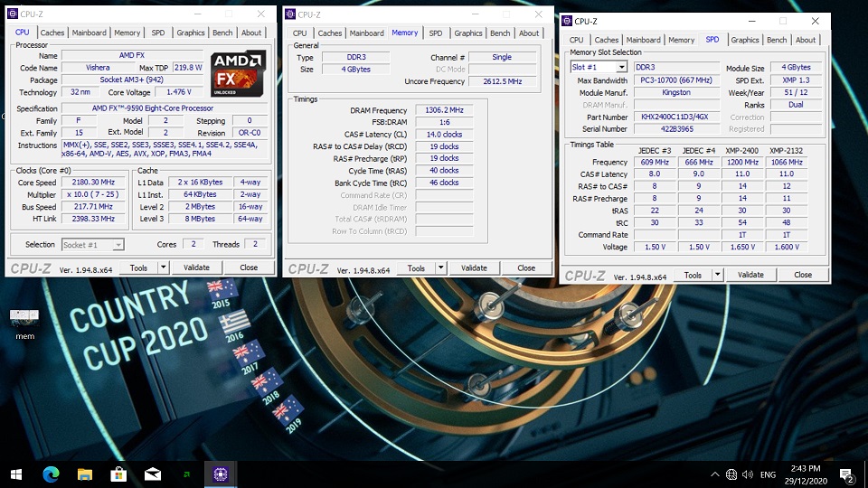Switch to Mainboard tab in CPU window

tap(89, 33)
